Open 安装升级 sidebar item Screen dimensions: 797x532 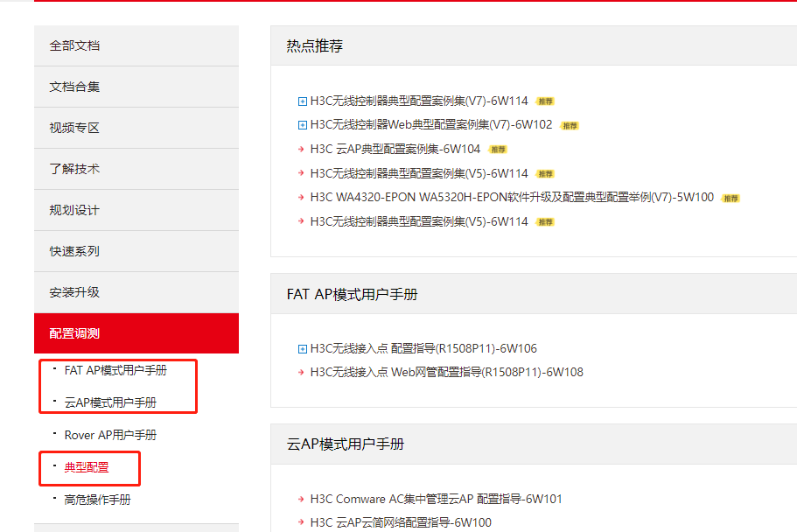pyautogui.click(x=136, y=292)
